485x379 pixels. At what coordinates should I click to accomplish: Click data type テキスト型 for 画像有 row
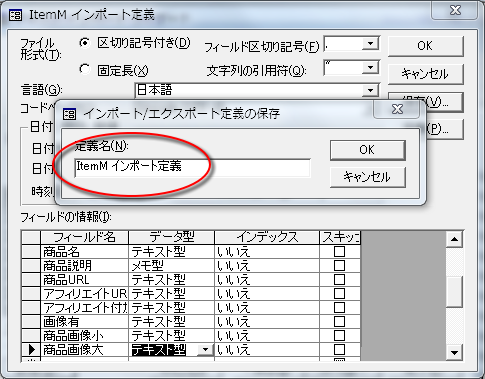tap(171, 322)
